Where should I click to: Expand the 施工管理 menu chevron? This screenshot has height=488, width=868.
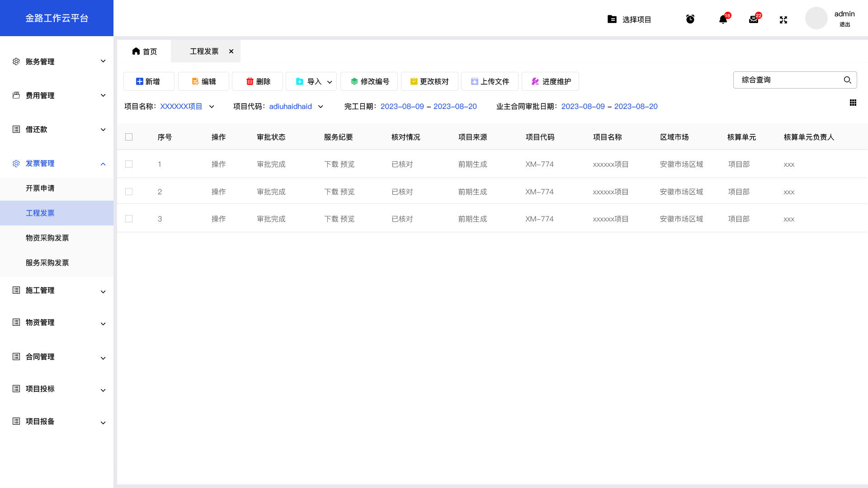(x=103, y=292)
